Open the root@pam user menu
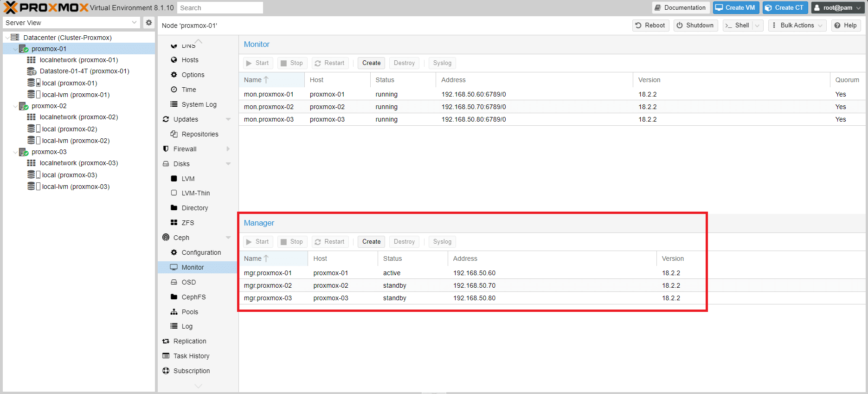Viewport: 868px width, 394px height. [x=838, y=7]
